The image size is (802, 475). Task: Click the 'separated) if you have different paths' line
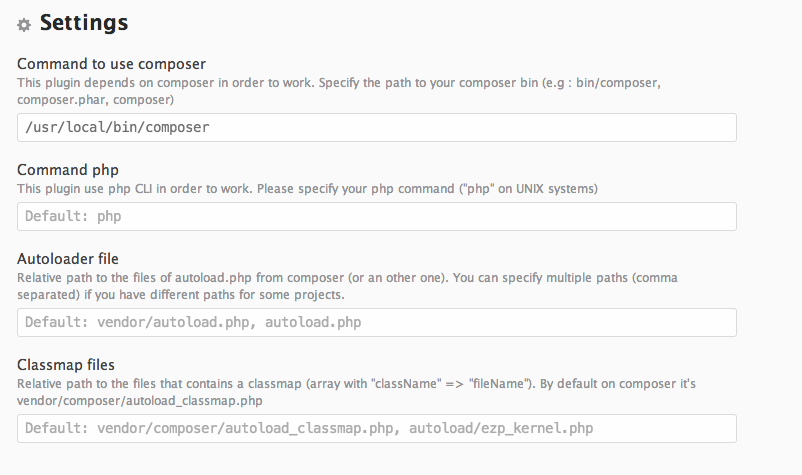coord(181,295)
